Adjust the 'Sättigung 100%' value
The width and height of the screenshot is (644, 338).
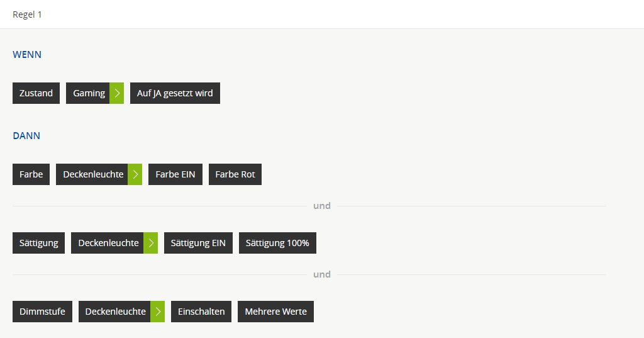pyautogui.click(x=277, y=243)
